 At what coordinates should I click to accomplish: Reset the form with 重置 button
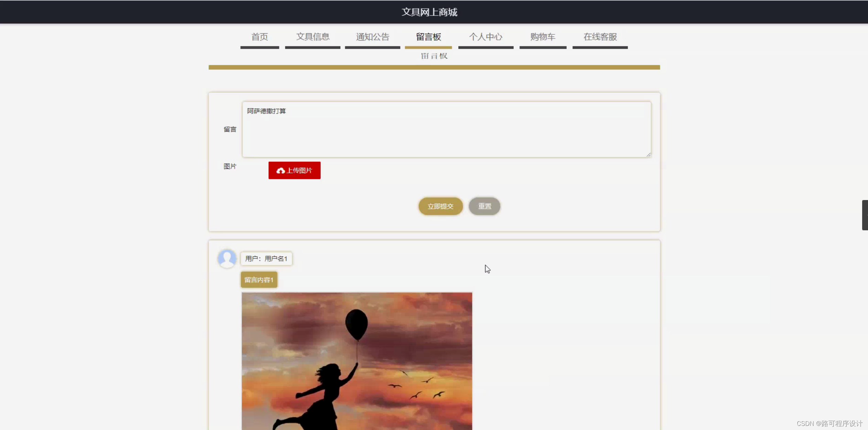click(x=484, y=206)
